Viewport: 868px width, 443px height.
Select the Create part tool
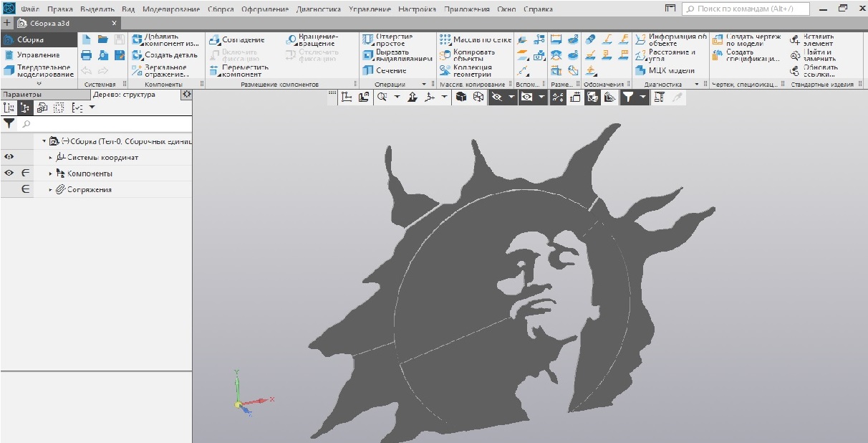(165, 55)
